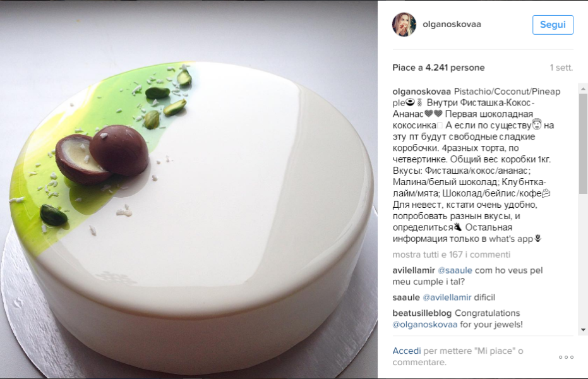Image resolution: width=588 pixels, height=379 pixels.
Task: Open the three-dot more options menu
Action: (566, 358)
